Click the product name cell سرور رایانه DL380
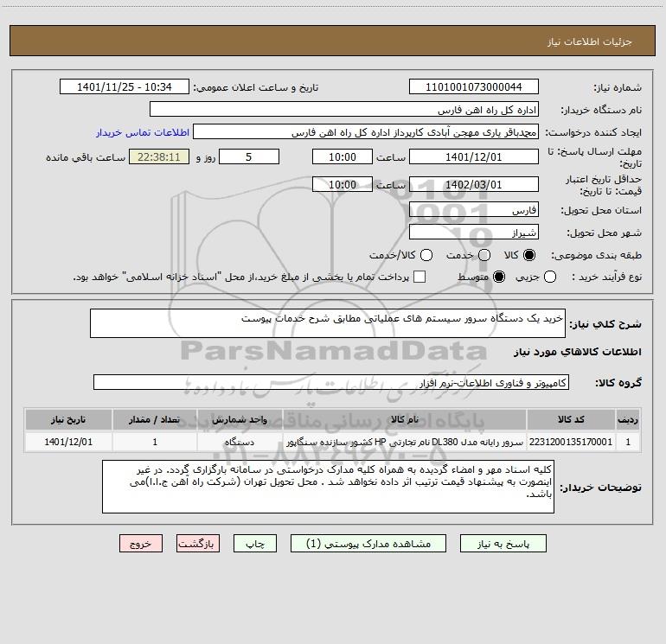 pos(405,442)
